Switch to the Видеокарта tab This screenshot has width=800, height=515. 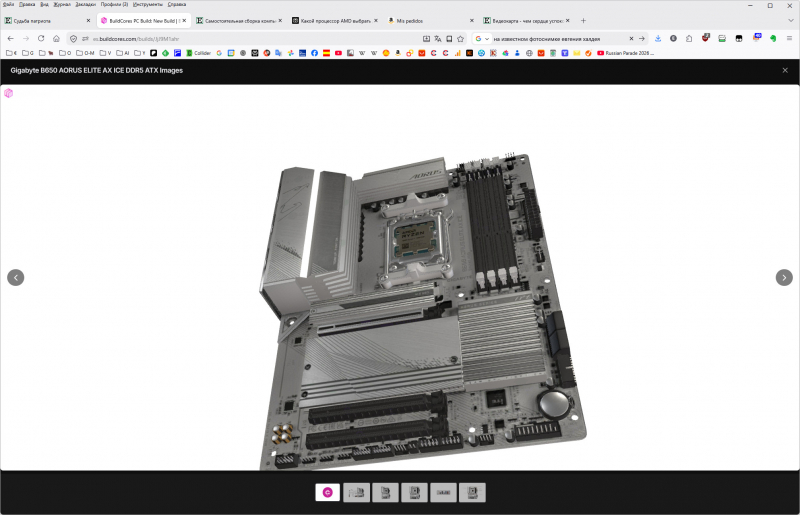(x=527, y=21)
